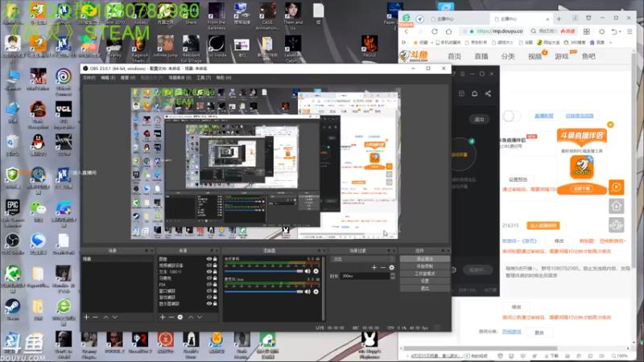Move source up in sources panel

pyautogui.click(x=191, y=317)
